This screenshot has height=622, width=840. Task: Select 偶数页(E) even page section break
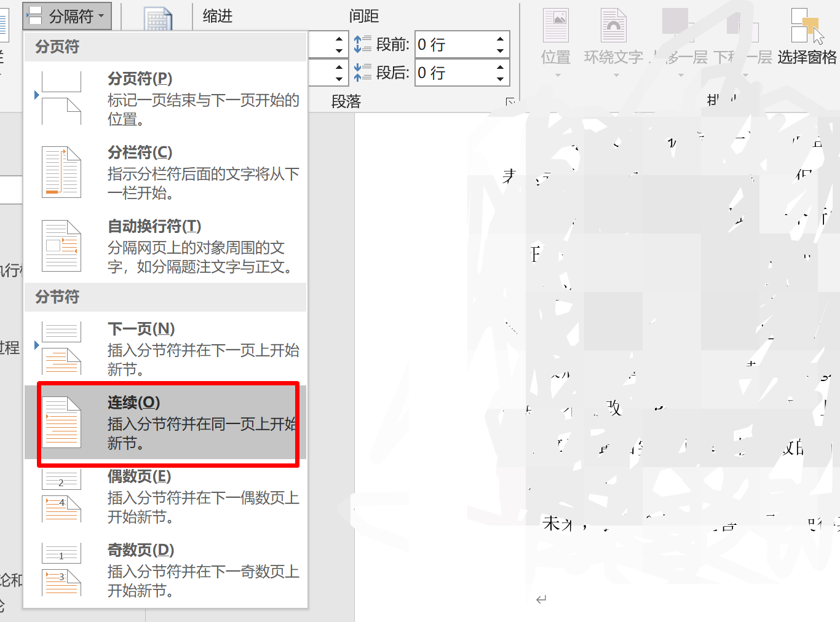point(165,497)
